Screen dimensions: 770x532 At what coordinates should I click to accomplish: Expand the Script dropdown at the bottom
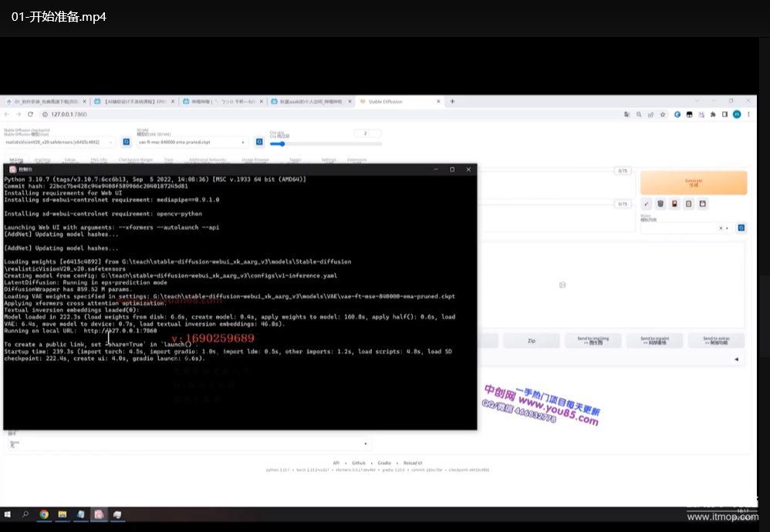[185, 444]
